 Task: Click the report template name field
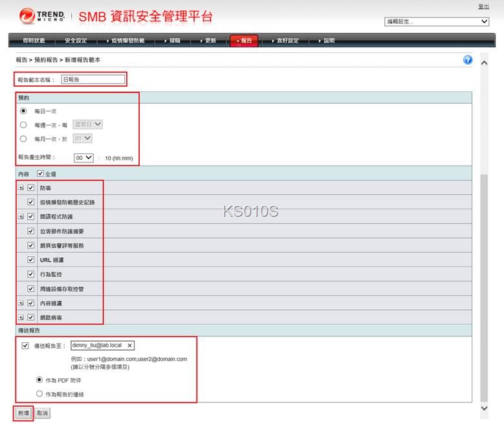pos(93,80)
